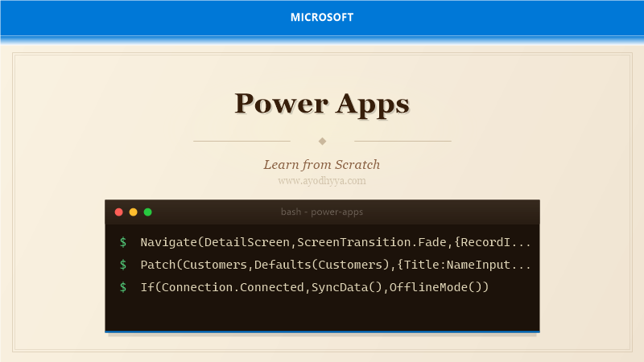Click the Learn from Scratch subtitle
The height and width of the screenshot is (362, 644).
[322, 165]
